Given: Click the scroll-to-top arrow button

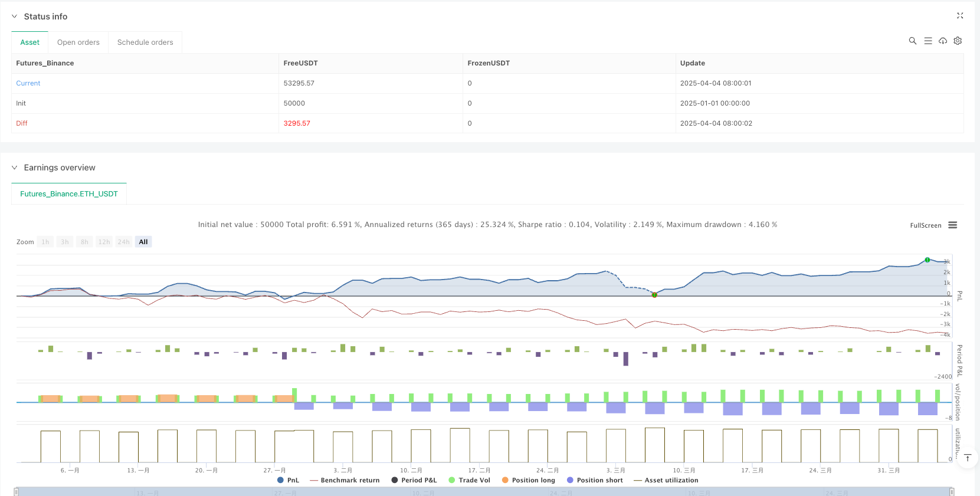Looking at the screenshot, I should [x=968, y=458].
